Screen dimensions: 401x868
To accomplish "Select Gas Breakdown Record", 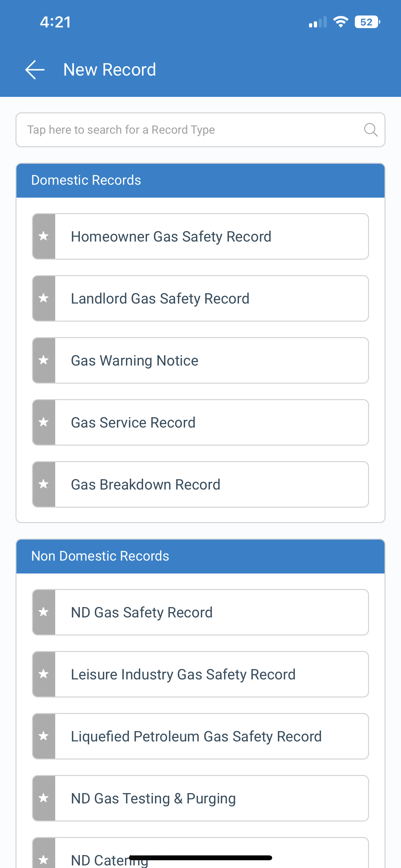I will click(x=211, y=484).
